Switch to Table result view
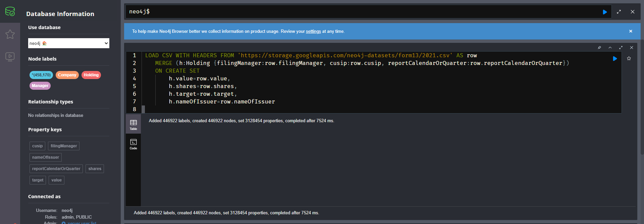This screenshot has height=224, width=644. (133, 125)
